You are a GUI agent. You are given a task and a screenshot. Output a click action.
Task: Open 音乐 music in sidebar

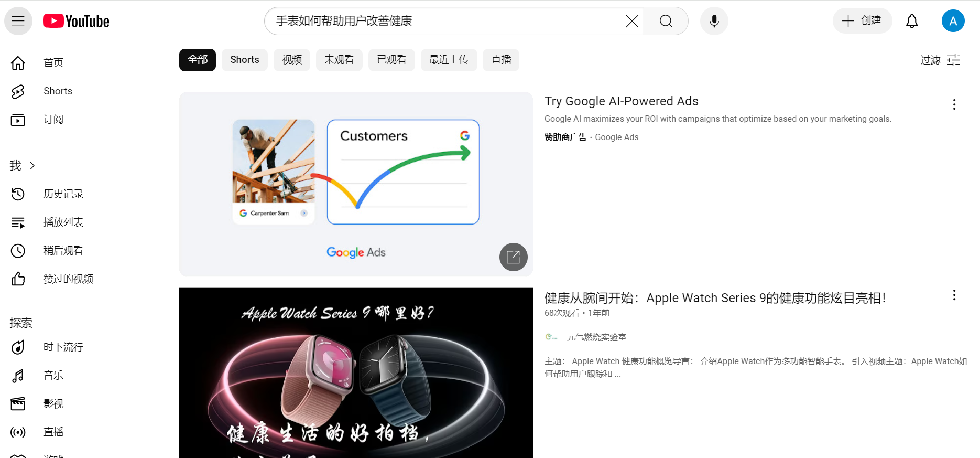[78, 376]
